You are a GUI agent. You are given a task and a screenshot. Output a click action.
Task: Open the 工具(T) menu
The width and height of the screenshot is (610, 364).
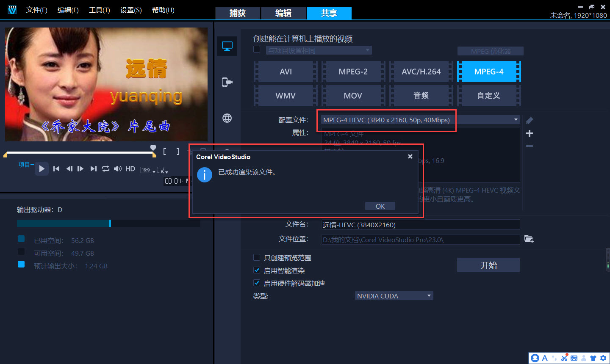coord(99,10)
